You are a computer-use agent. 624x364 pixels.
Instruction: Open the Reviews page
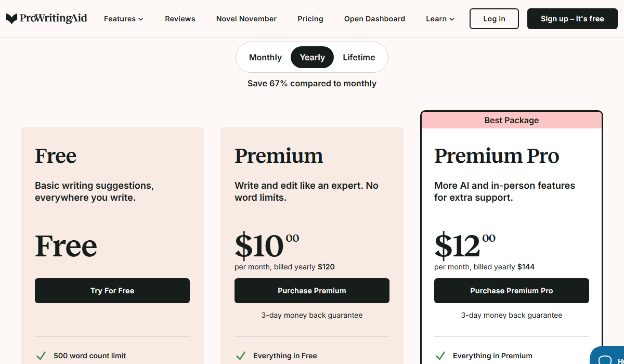coord(180,19)
